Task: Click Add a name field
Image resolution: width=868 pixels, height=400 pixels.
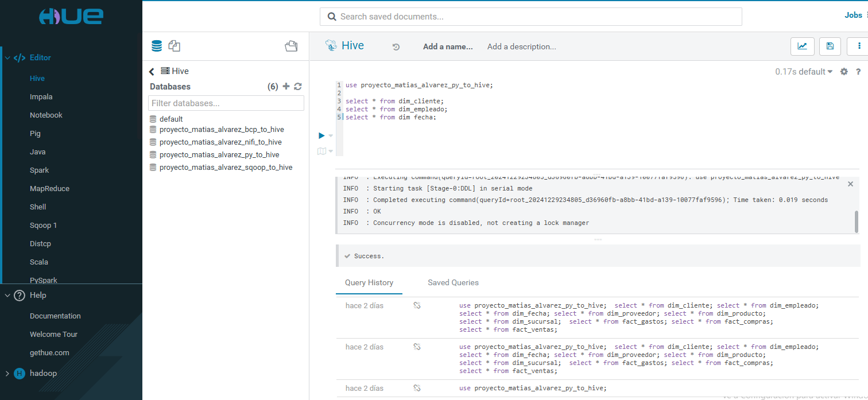Action: point(448,47)
